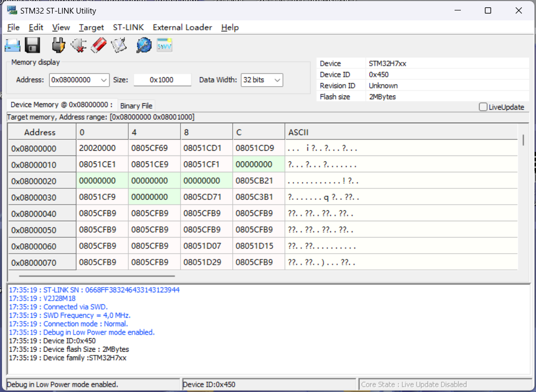Select cell 0805CB21 in row 0x08000020
536x392 pixels.
point(259,181)
